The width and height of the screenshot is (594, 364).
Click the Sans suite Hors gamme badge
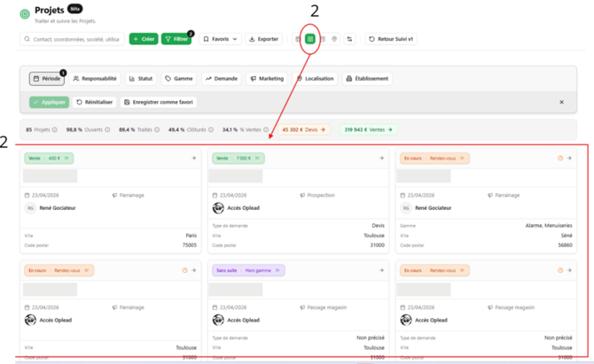(x=248, y=270)
